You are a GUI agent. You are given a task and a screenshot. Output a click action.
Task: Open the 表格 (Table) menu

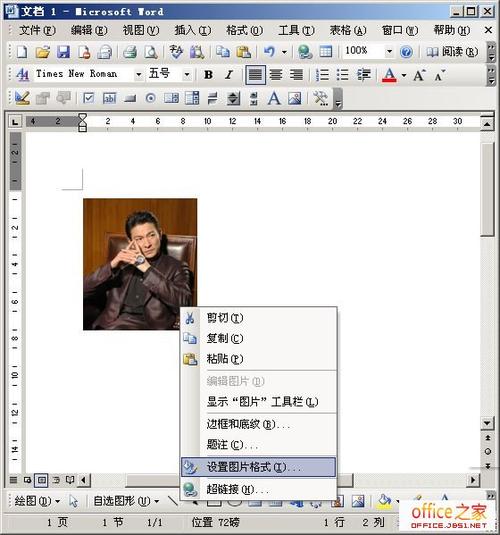click(x=348, y=30)
